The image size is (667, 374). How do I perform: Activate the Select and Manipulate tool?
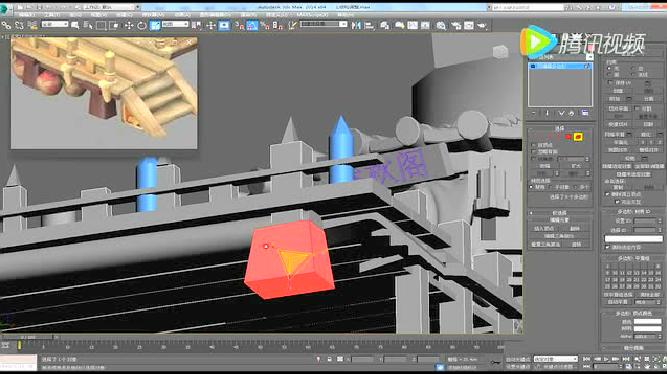pyautogui.click(x=211, y=26)
